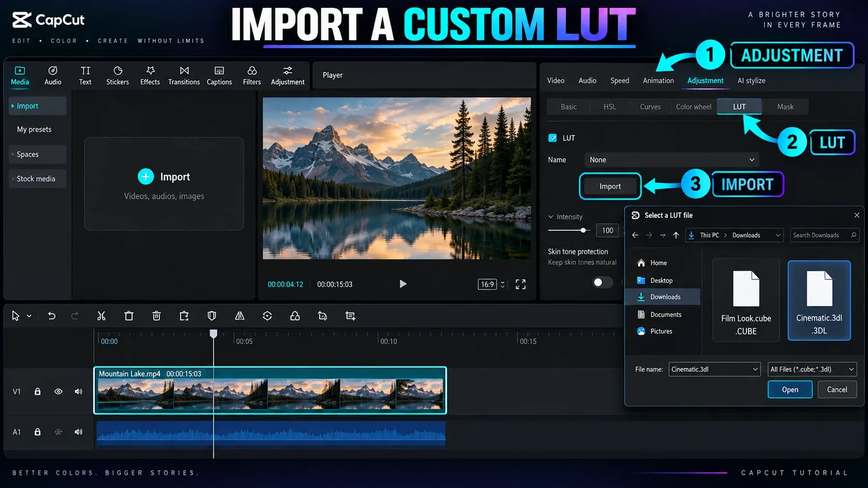
Task: Click the search magnifier in Search Downloads
Action: click(853, 235)
